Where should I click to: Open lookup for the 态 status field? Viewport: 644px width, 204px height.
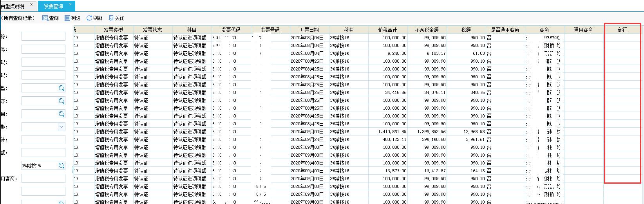(62, 101)
